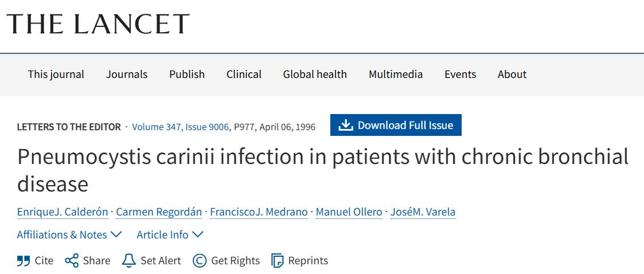
Task: Click the Share network icon
Action: (72, 261)
